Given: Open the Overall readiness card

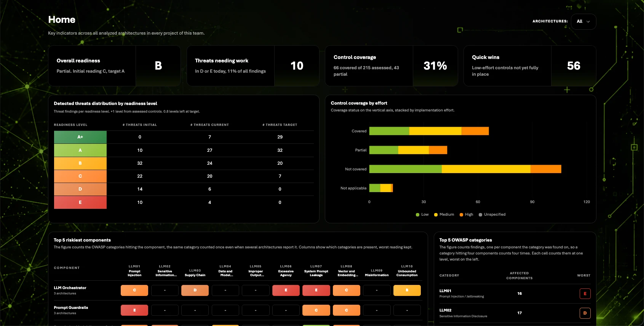Looking at the screenshot, I should point(114,66).
